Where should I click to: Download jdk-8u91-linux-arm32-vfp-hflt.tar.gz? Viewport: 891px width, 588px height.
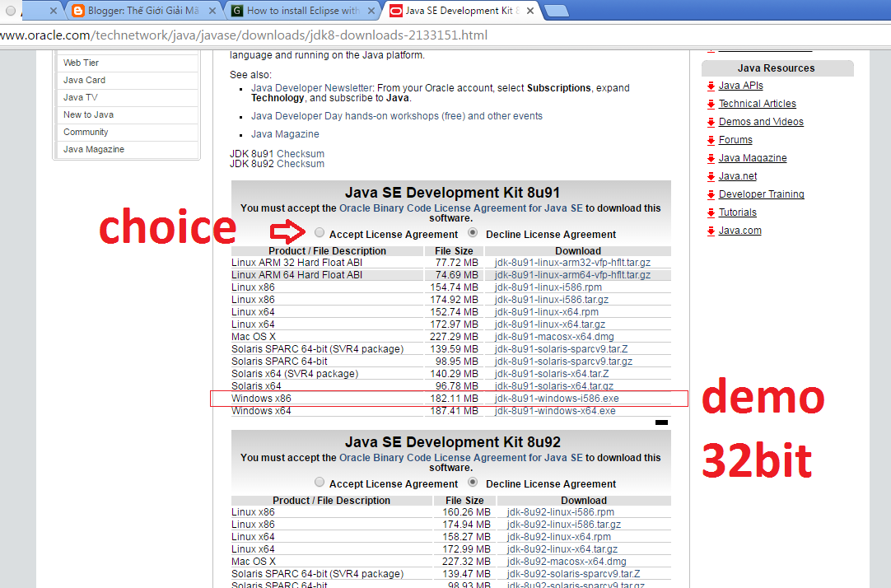pos(573,263)
